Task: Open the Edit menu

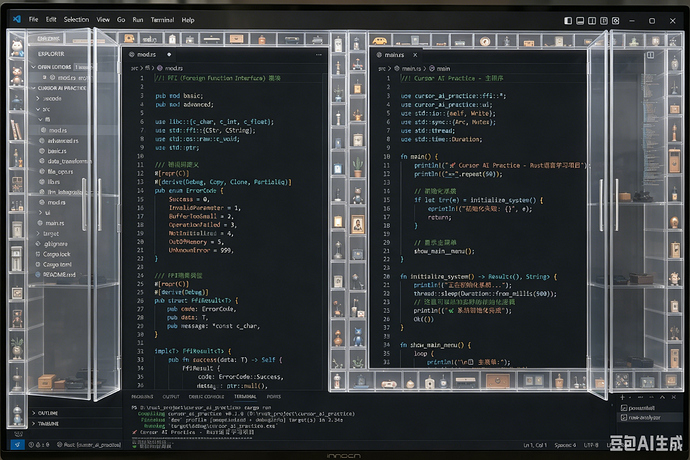Action: tap(51, 19)
